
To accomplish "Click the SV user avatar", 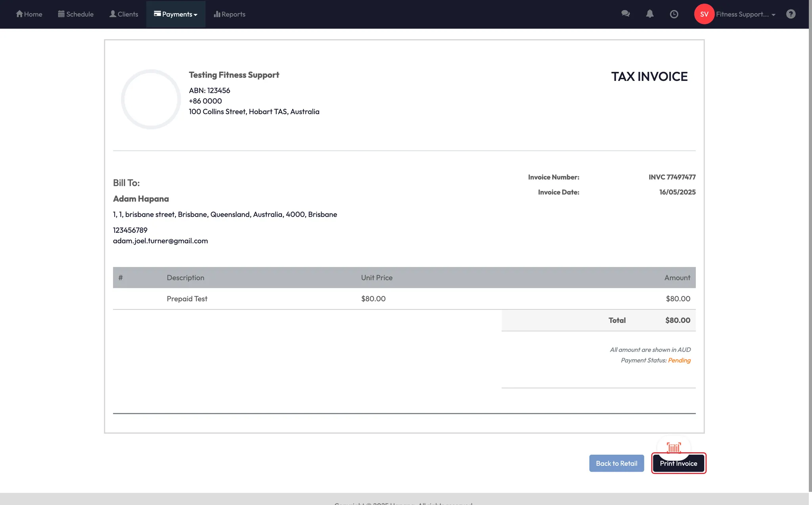I will [704, 14].
